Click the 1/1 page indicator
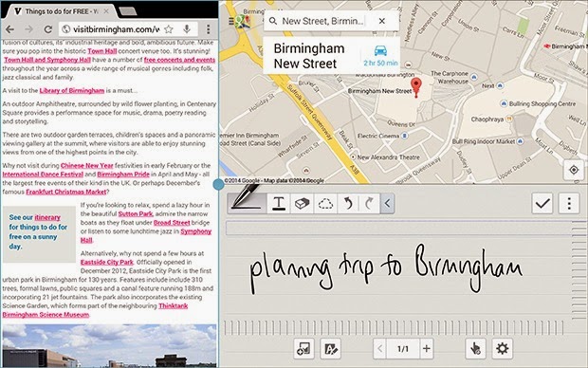Image resolution: width=588 pixels, height=368 pixels. pos(403,349)
